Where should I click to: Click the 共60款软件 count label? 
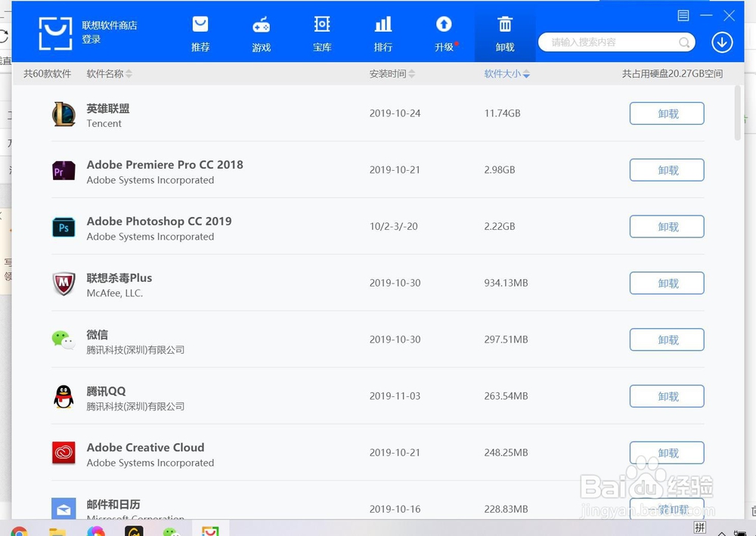pyautogui.click(x=47, y=74)
